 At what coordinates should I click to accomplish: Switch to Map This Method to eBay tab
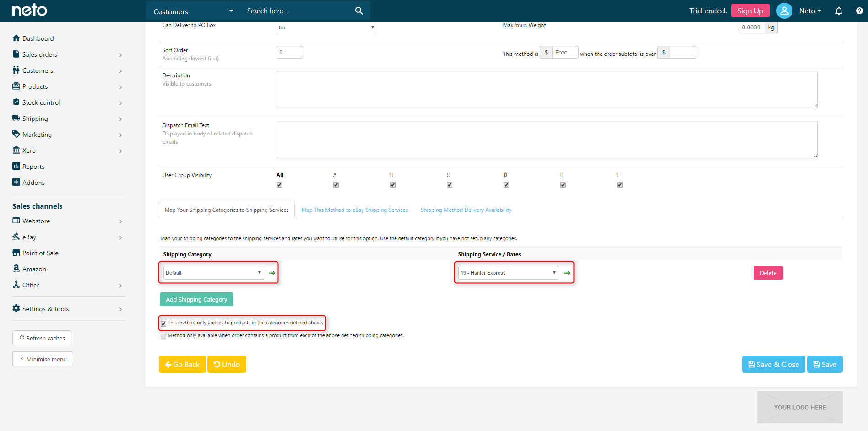(354, 210)
